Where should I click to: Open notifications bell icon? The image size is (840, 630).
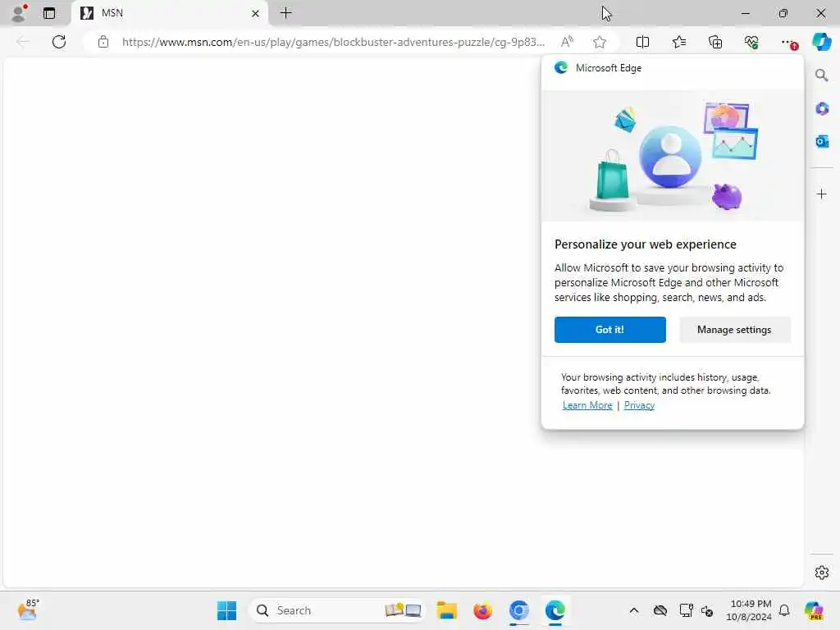[x=784, y=610]
